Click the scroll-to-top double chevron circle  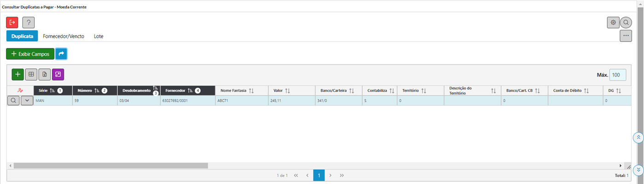click(638, 137)
